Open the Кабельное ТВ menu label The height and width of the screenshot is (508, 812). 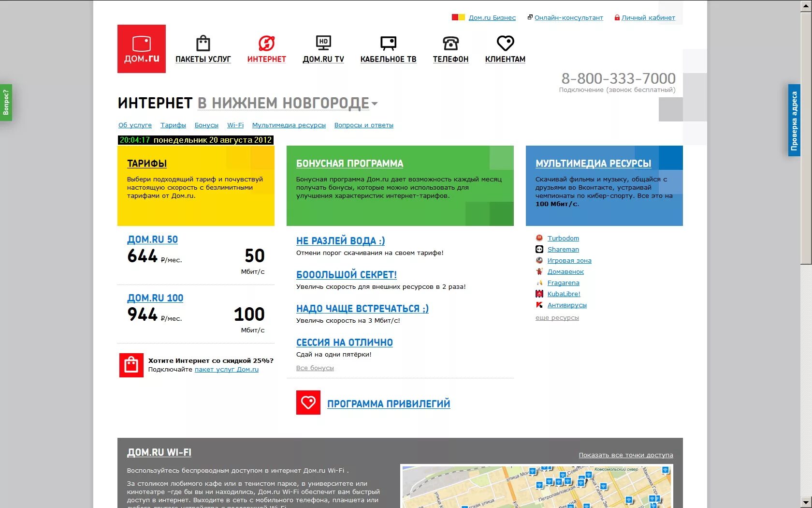(x=388, y=59)
